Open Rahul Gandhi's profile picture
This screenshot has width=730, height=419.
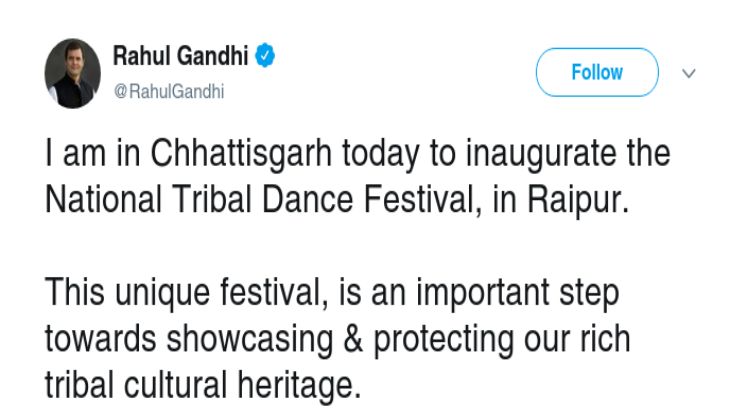click(x=73, y=74)
